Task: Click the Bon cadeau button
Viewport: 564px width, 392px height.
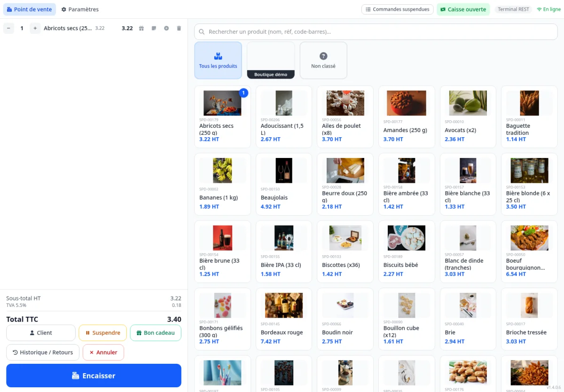Action: point(156,333)
